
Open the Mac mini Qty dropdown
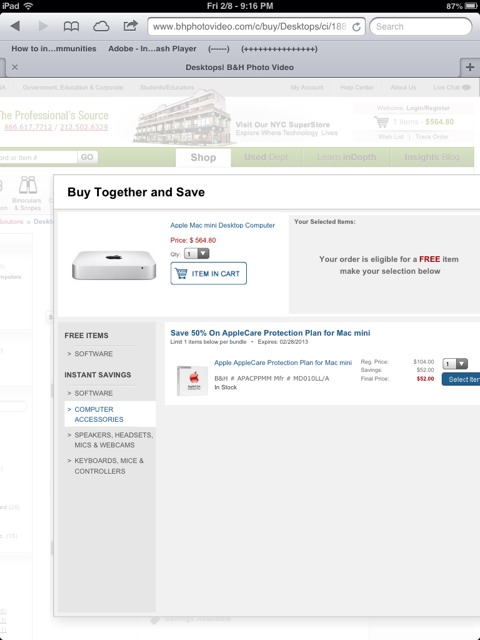tap(197, 253)
